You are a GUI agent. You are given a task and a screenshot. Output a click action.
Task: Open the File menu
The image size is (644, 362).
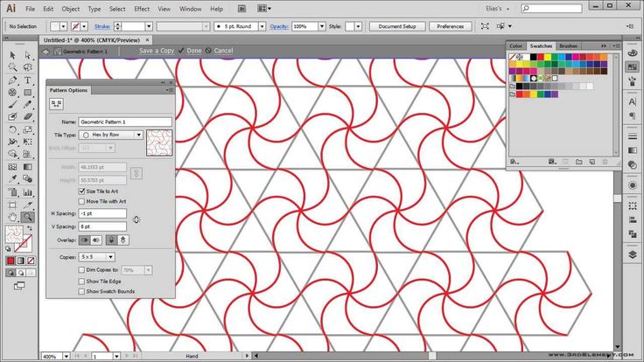pos(30,9)
